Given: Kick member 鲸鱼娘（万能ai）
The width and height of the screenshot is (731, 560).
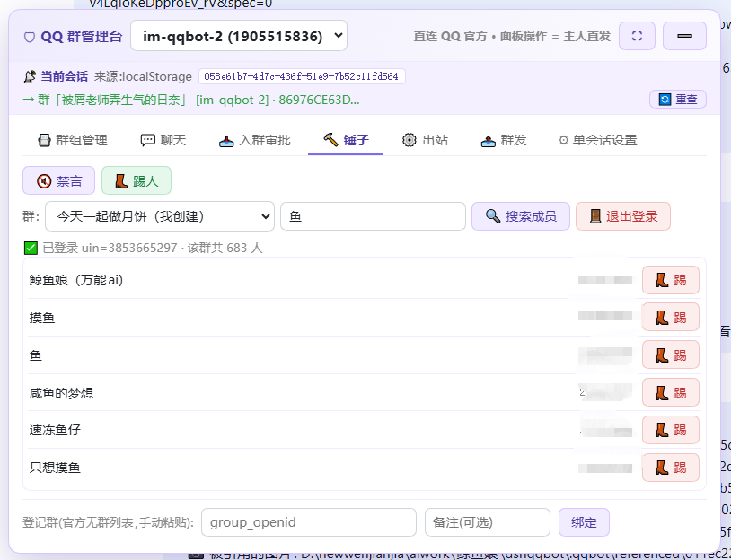Looking at the screenshot, I should 671,280.
